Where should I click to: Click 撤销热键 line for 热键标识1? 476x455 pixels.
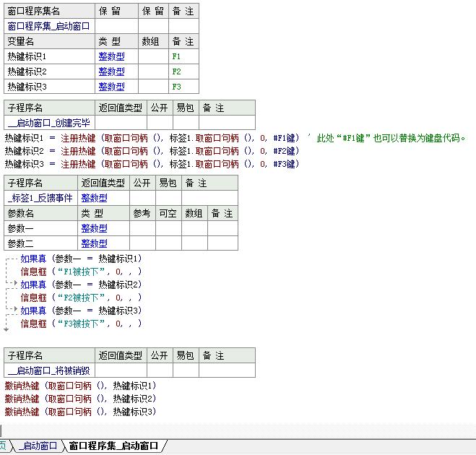[x=80, y=386]
